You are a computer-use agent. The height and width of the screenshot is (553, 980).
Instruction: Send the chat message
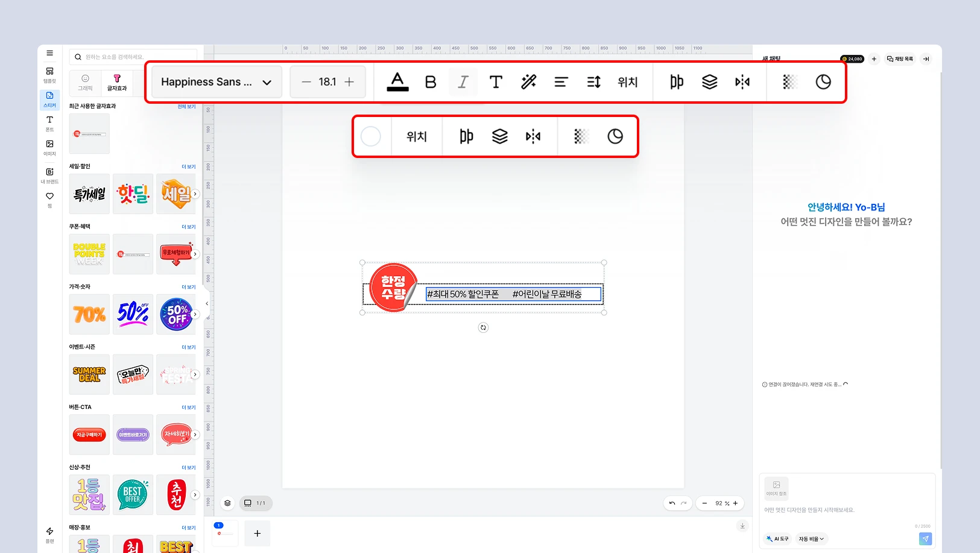(x=925, y=539)
